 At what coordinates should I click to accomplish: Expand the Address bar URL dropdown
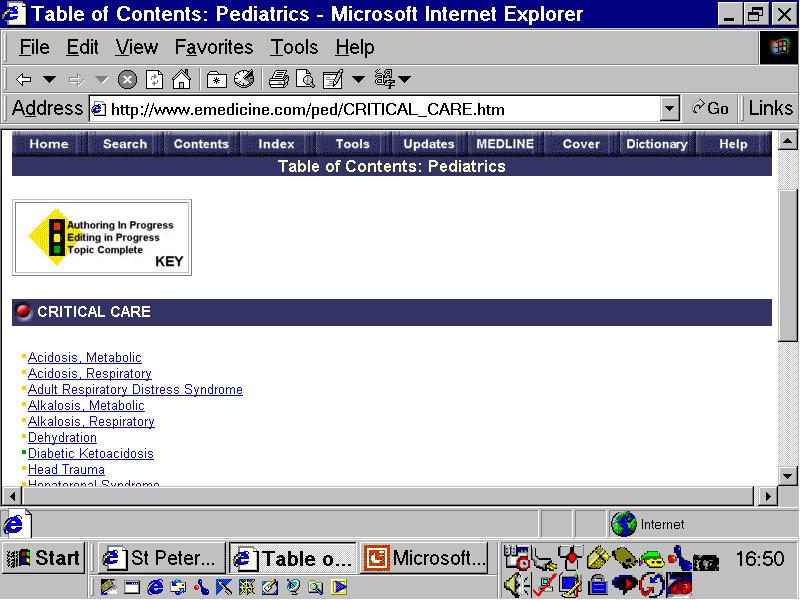(669, 109)
